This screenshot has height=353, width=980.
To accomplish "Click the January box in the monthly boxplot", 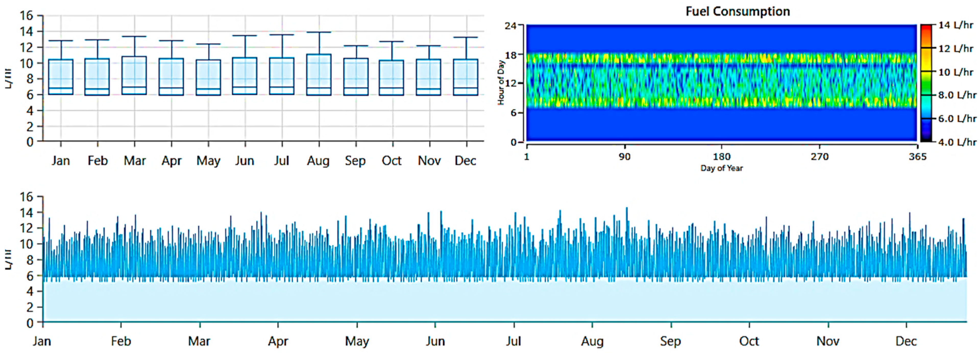I will coord(61,77).
